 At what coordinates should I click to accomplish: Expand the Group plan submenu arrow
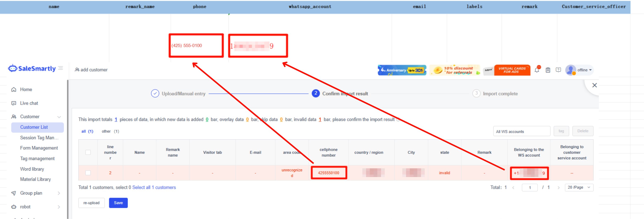59,193
